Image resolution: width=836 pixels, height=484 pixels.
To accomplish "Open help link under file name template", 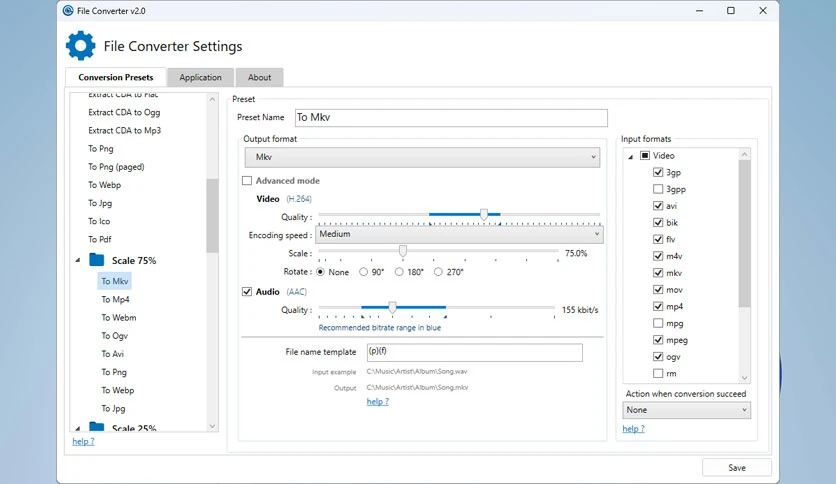I will (377, 401).
